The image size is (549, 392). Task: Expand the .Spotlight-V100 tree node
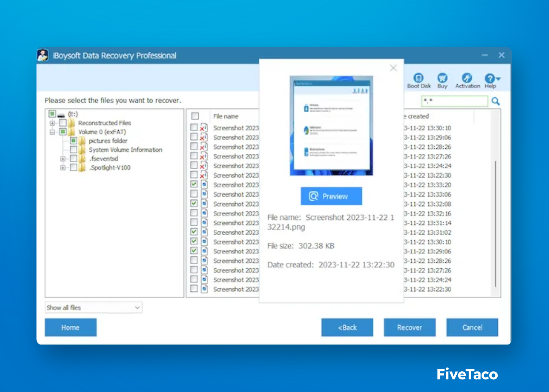pyautogui.click(x=63, y=168)
